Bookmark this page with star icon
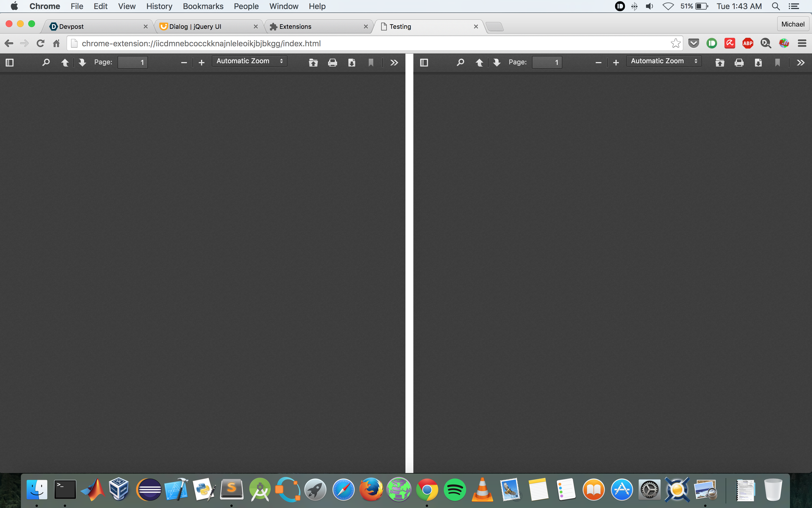 click(x=675, y=43)
